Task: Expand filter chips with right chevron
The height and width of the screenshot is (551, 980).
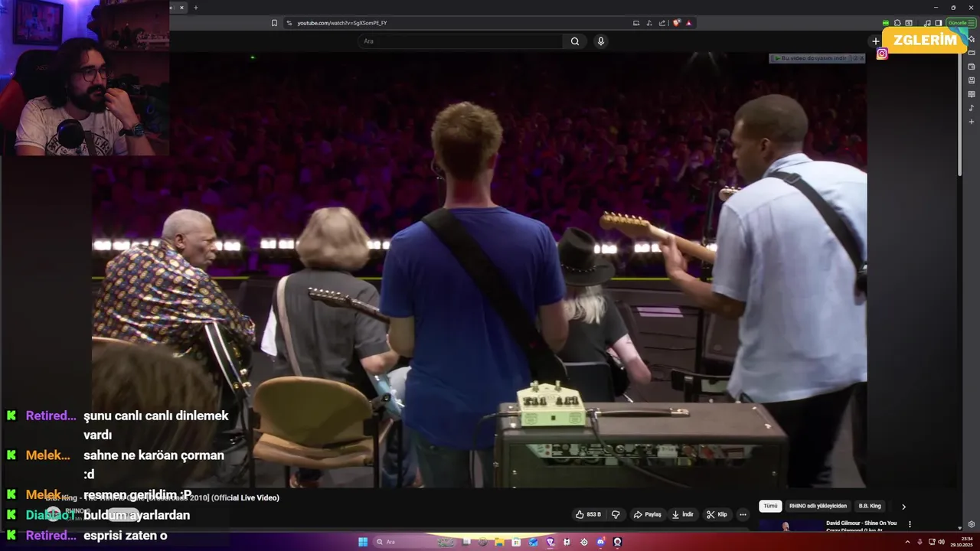Action: [x=903, y=507]
